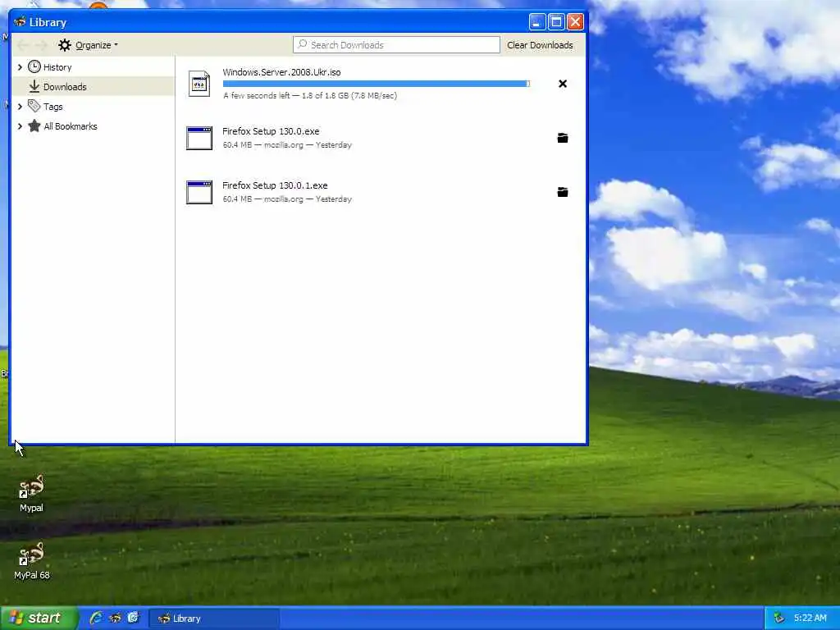Click the Firefox Setup 130.0.exe file icon

coord(199,138)
